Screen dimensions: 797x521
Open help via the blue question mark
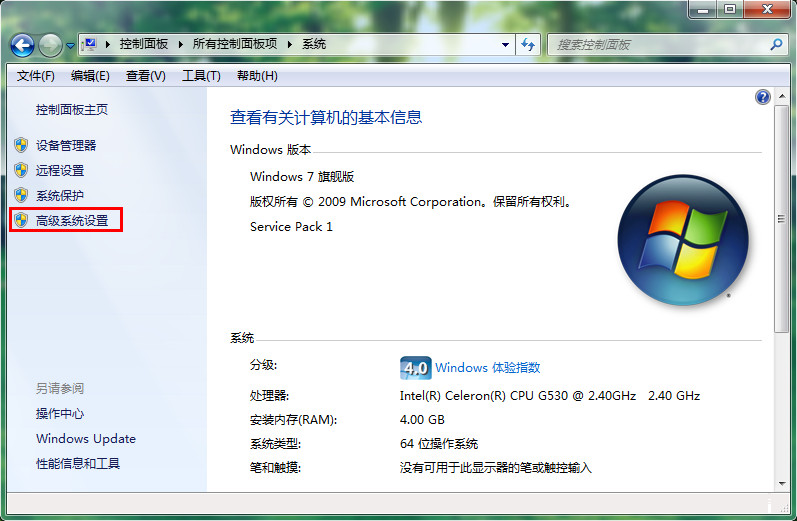pyautogui.click(x=763, y=97)
